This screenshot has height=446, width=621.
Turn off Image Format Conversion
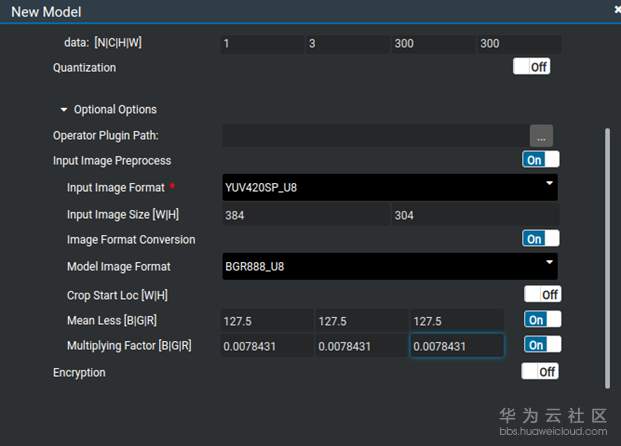pyautogui.click(x=540, y=239)
